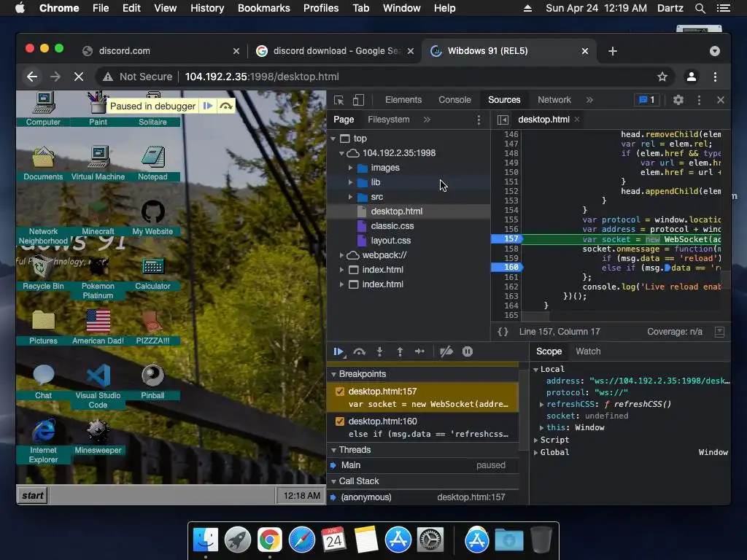This screenshot has width=747, height=560.
Task: Step into next function call
Action: [x=379, y=351]
